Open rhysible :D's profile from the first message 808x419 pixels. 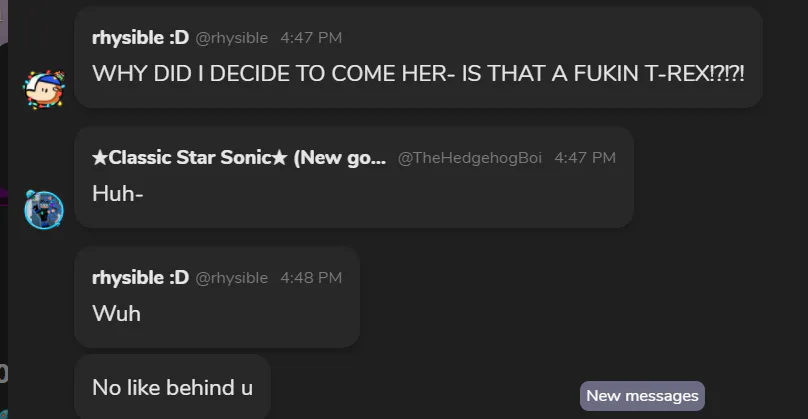pyautogui.click(x=140, y=38)
